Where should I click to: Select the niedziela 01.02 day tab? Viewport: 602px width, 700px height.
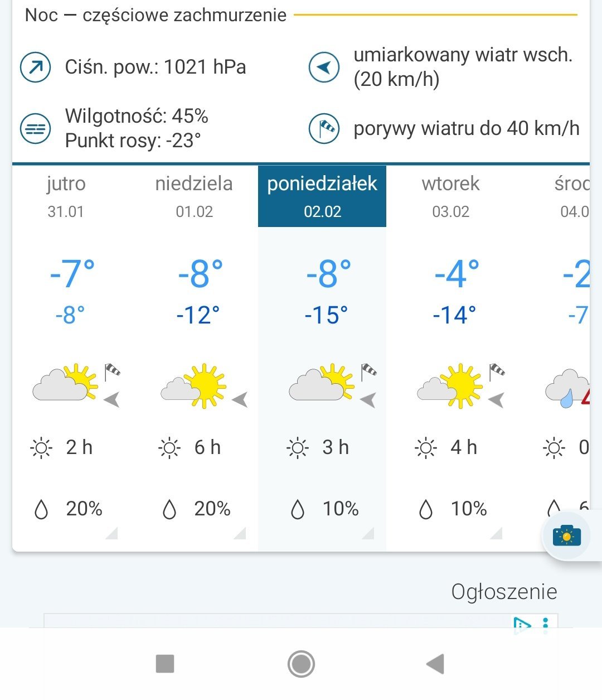click(x=194, y=196)
